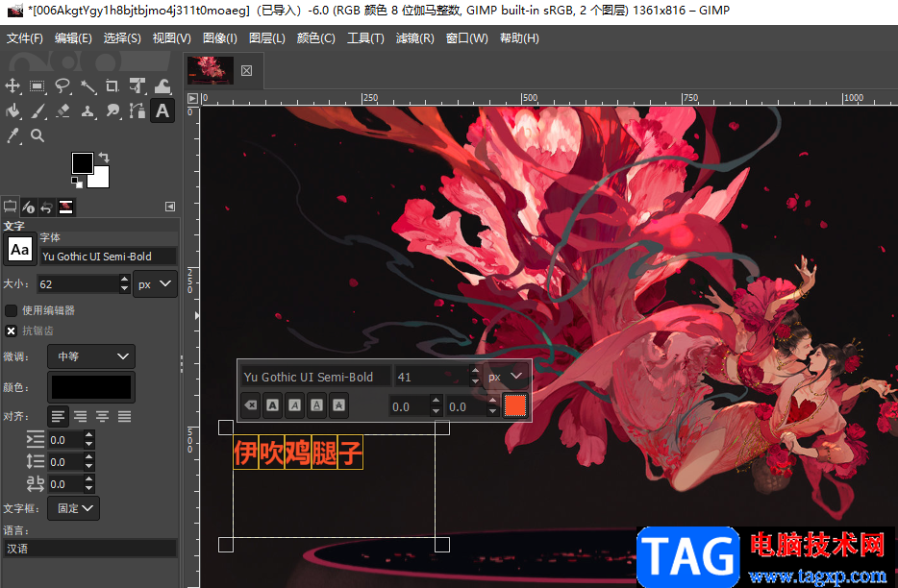
Task: Open the 图层(L) menu
Action: point(267,38)
